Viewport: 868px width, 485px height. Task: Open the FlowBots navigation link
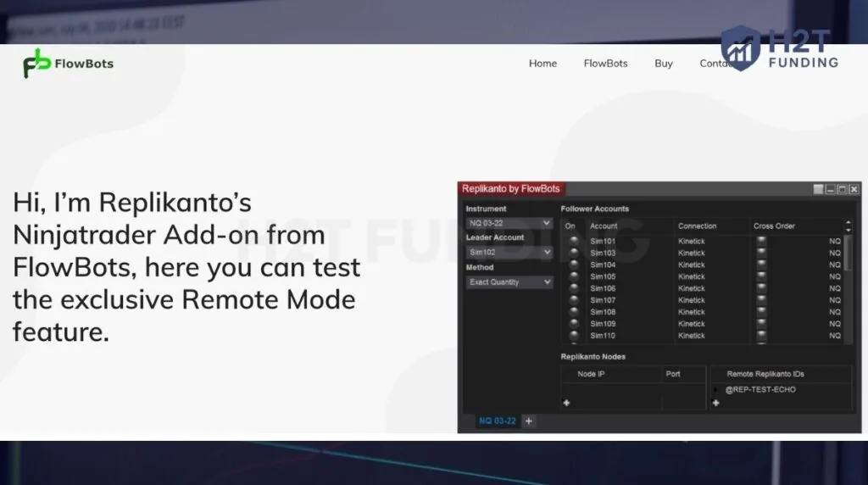(x=605, y=64)
